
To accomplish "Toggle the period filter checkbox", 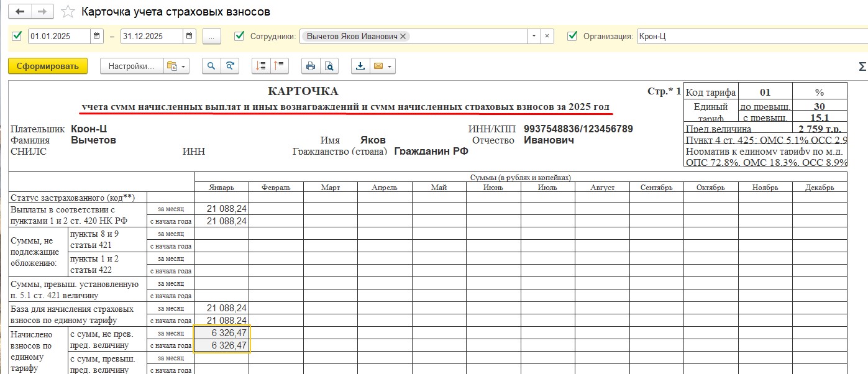I will [17, 36].
